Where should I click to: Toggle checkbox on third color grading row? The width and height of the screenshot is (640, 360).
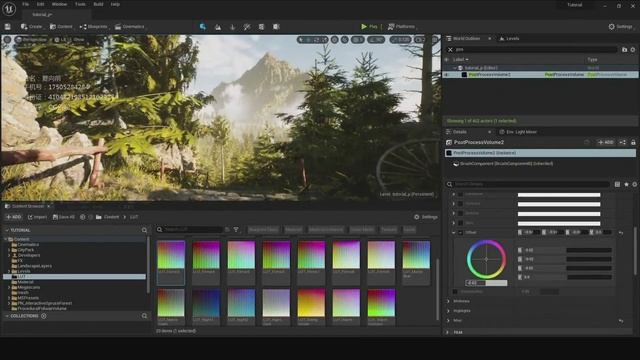pyautogui.click(x=460, y=213)
